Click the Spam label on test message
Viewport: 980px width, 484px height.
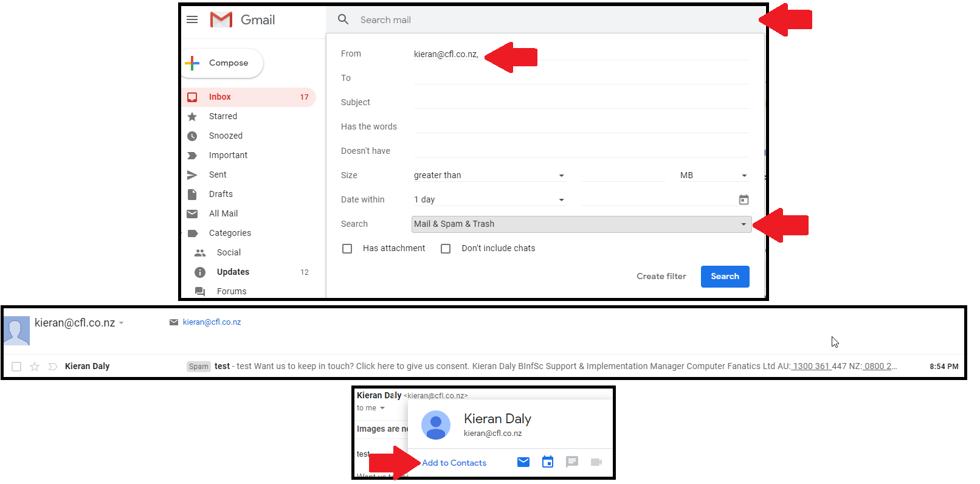tap(198, 366)
